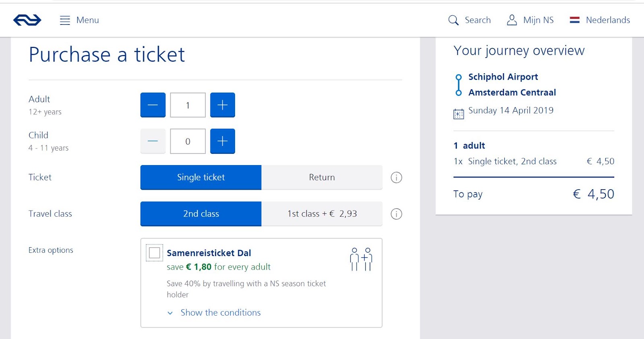Click the calendar icon beside travel date

(x=458, y=114)
